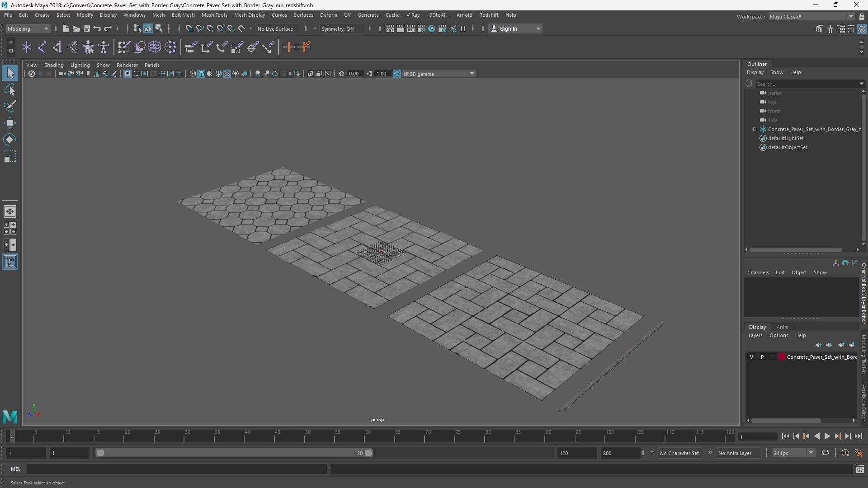Screen dimensions: 868x488
Task: Open the sRGB gamma view transform dropdown
Action: tap(439, 74)
